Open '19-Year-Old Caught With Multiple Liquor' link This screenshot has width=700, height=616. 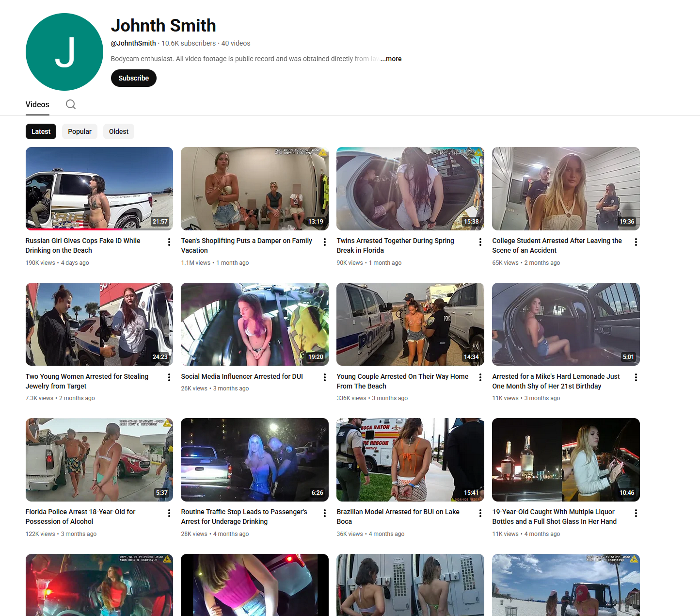[x=555, y=517]
